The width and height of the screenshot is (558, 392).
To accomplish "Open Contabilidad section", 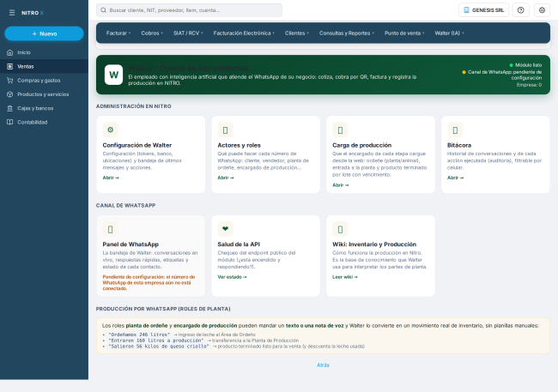I will click(44, 122).
